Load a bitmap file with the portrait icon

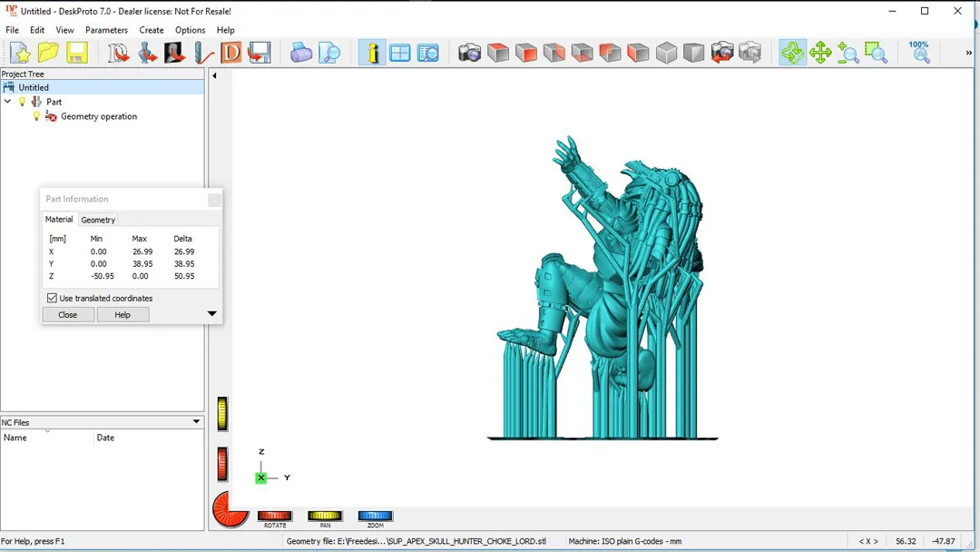pyautogui.click(x=175, y=53)
